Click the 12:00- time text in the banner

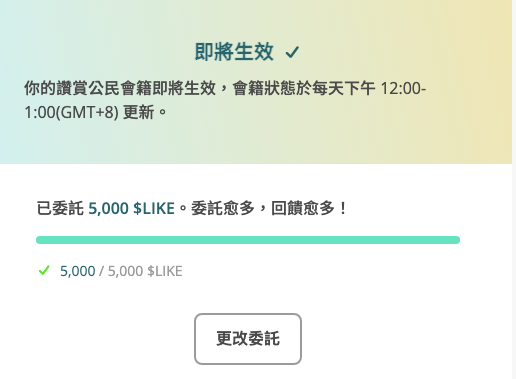pos(403,89)
